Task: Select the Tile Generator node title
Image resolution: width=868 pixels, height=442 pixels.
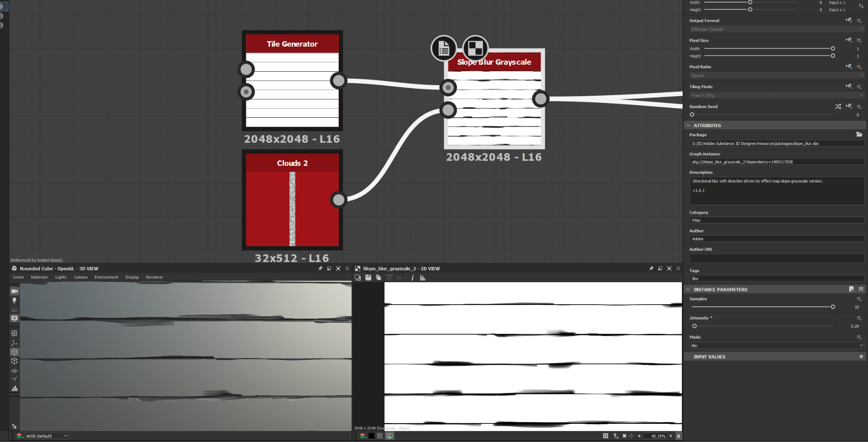Action: click(x=292, y=44)
